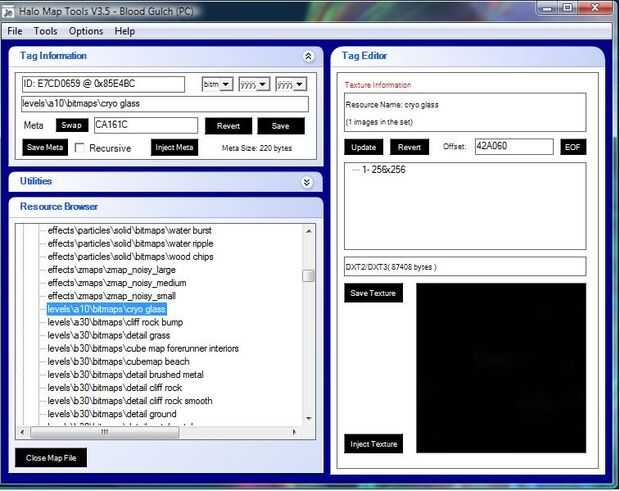Select the highlighted cryo glass entry

(x=107, y=309)
